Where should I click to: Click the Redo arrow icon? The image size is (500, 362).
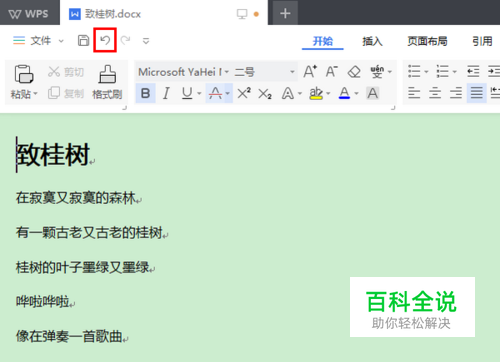coord(125,40)
